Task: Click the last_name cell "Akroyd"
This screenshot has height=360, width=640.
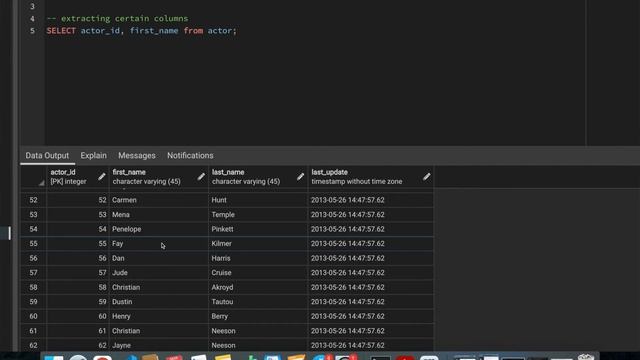Action: 258,287
